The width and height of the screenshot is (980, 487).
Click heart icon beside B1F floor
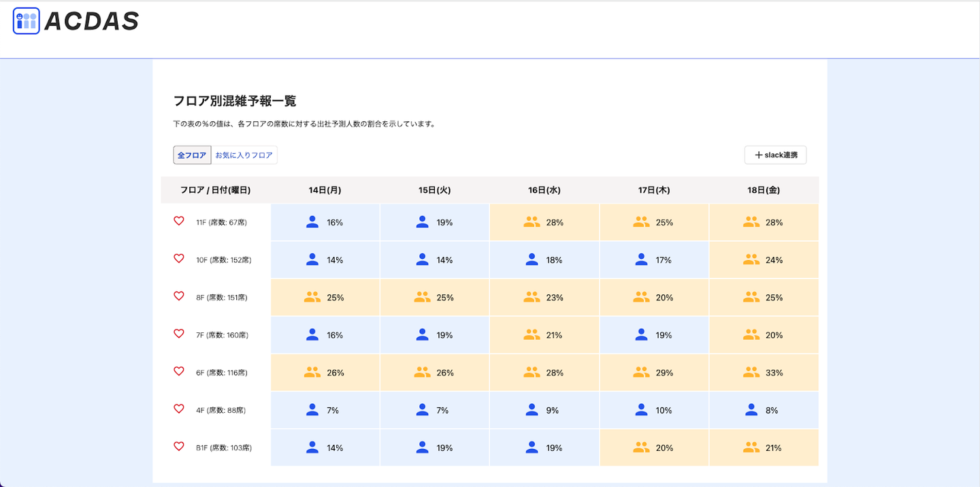point(179,447)
